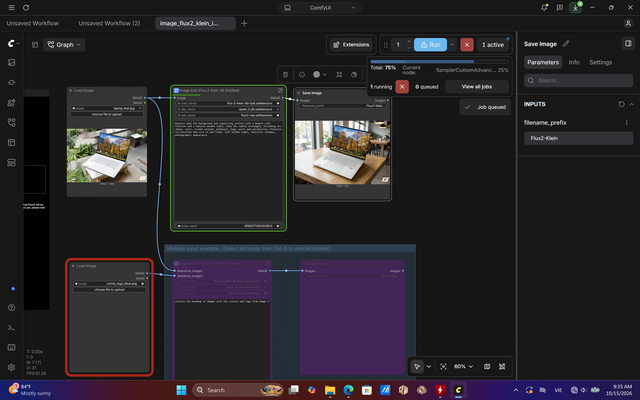Screen dimensions: 640x400
Task: Delete selected node with trash icon
Action: [x=285, y=75]
